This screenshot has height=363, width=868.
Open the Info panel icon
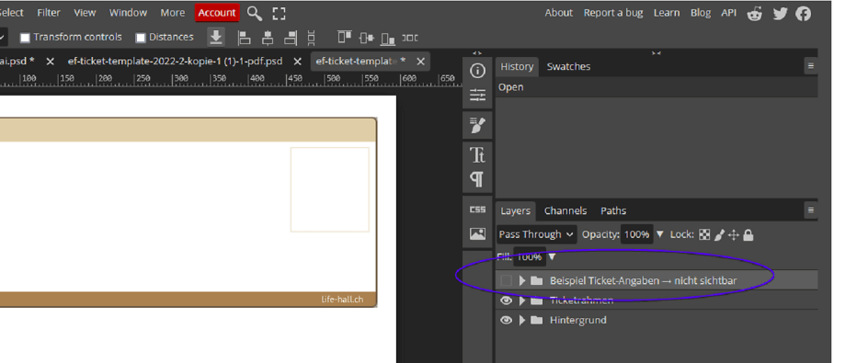(x=477, y=71)
